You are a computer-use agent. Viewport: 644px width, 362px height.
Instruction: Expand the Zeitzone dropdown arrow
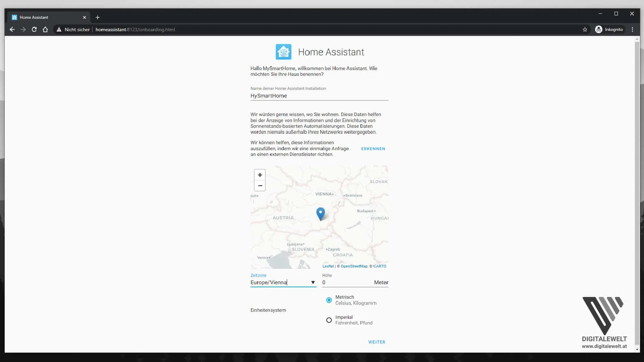point(313,283)
